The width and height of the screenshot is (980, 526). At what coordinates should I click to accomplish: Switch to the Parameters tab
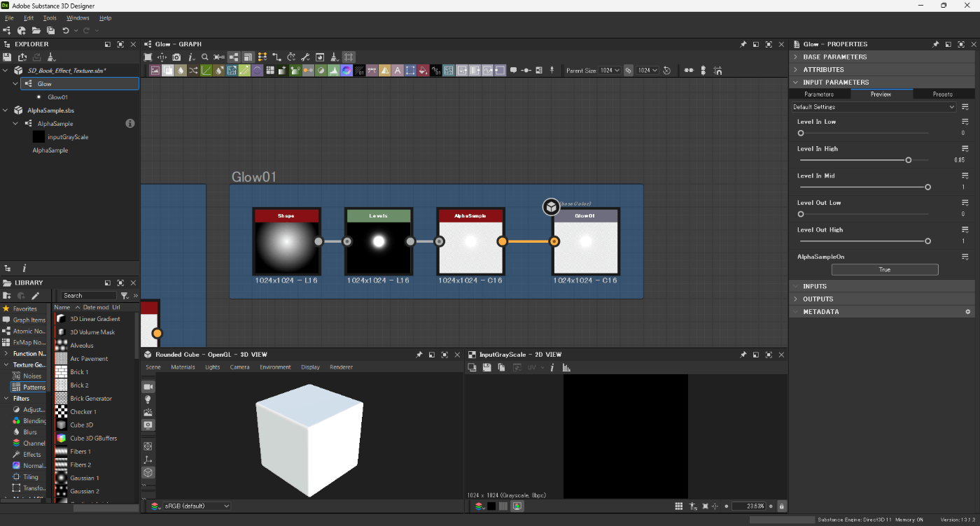coord(819,94)
